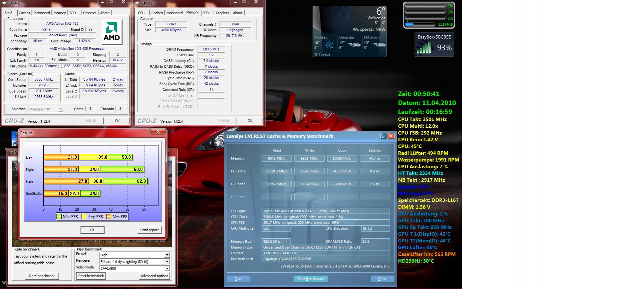Open the Renderer dropdown in the benchmark window

pyautogui.click(x=134, y=262)
